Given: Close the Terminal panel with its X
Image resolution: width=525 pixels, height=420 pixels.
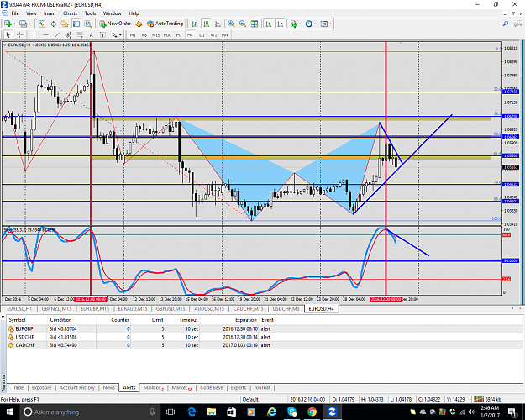Looking at the screenshot, I should click(3, 317).
